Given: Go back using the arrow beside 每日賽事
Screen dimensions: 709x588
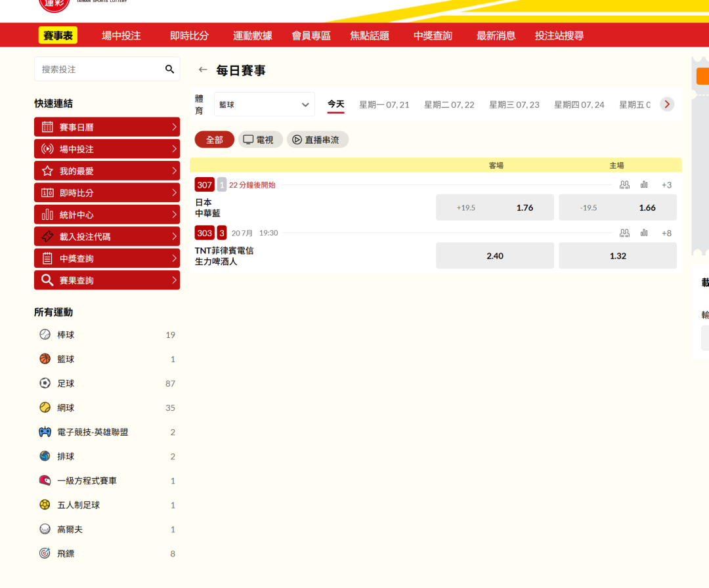Looking at the screenshot, I should click(x=203, y=70).
